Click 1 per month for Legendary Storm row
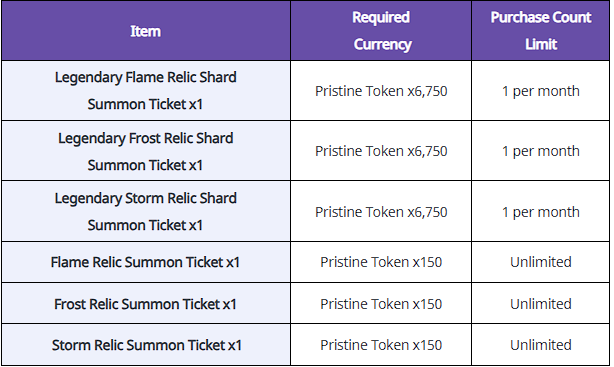Viewport: 614px width, 367px height. tap(540, 212)
